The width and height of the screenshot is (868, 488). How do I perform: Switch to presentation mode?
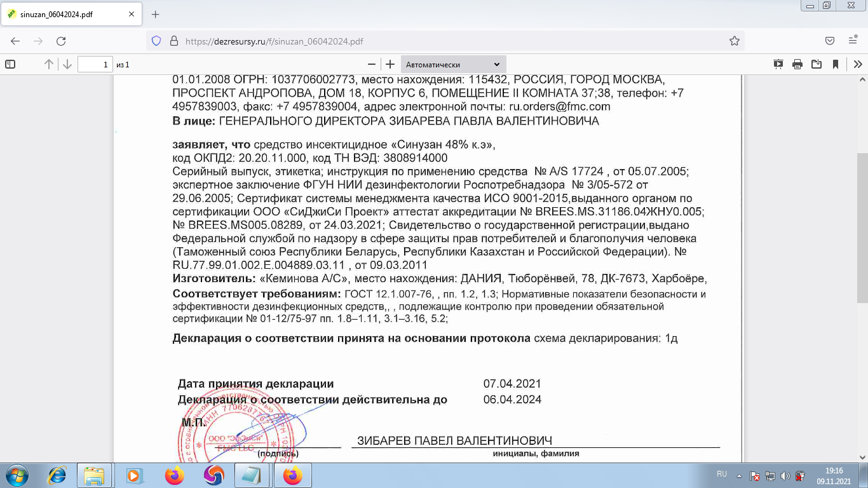(x=778, y=64)
